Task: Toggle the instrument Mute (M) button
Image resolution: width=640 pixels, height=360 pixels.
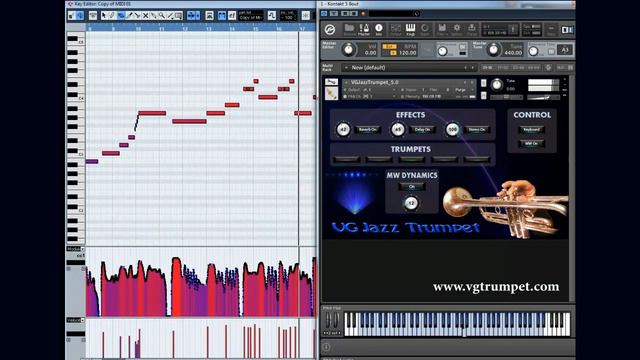Action: (x=484, y=96)
